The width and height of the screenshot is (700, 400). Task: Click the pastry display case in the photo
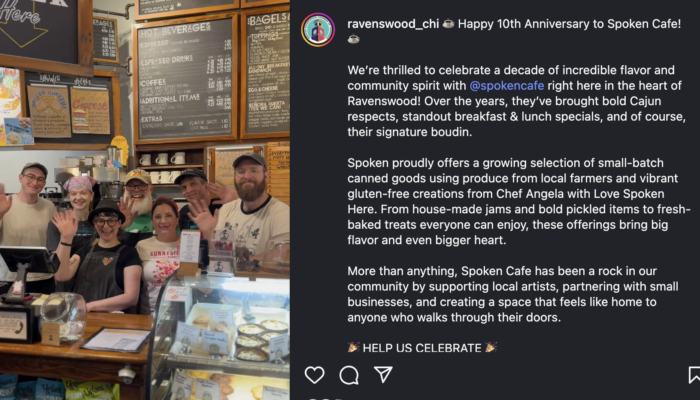click(x=219, y=338)
